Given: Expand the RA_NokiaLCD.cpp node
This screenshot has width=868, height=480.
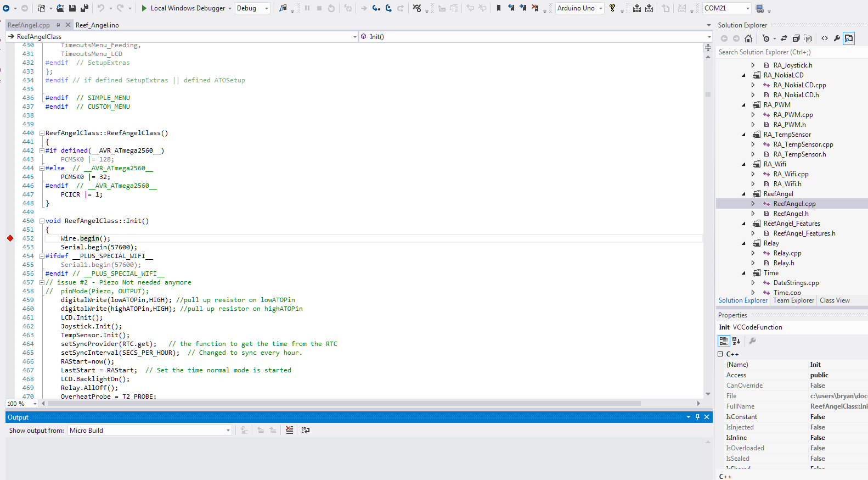Looking at the screenshot, I should click(x=753, y=85).
